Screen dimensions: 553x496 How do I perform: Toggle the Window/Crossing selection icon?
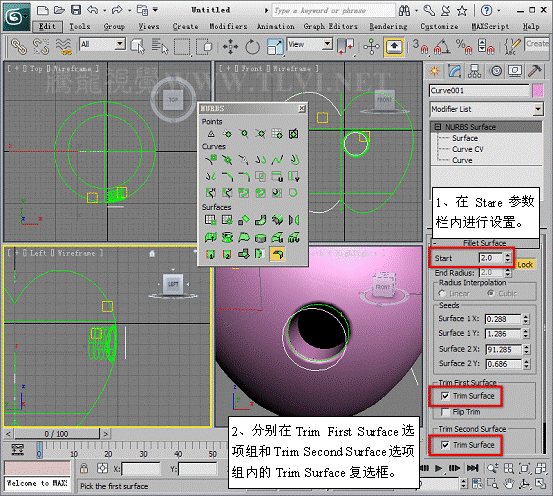[205, 47]
